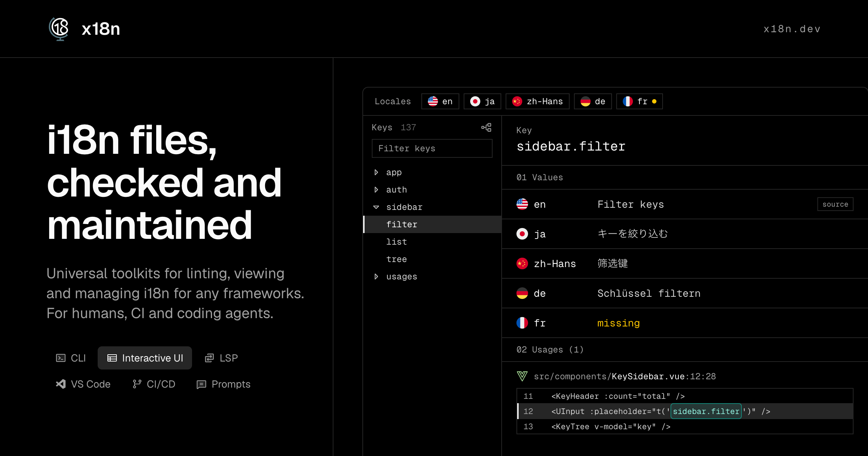Toggle the ja locale chip
The width and height of the screenshot is (868, 456).
(482, 101)
